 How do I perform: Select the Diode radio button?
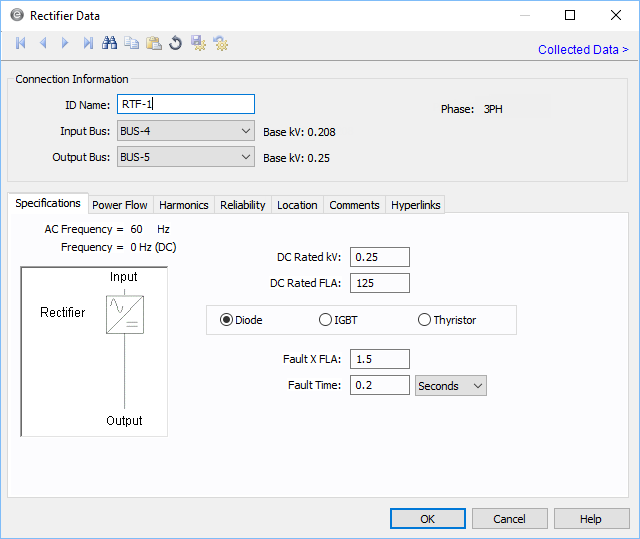coord(227,320)
